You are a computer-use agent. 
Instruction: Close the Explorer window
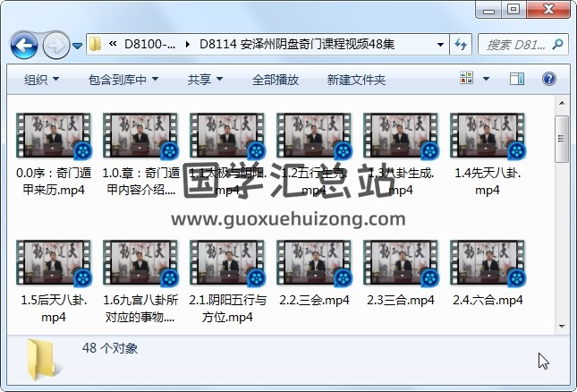pyautogui.click(x=548, y=9)
